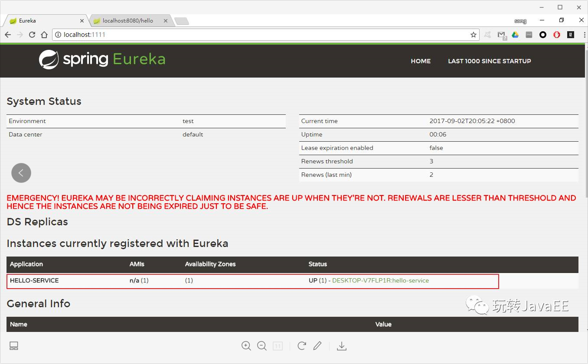Select the value test in Environment row
588x364 pixels.
[188, 121]
